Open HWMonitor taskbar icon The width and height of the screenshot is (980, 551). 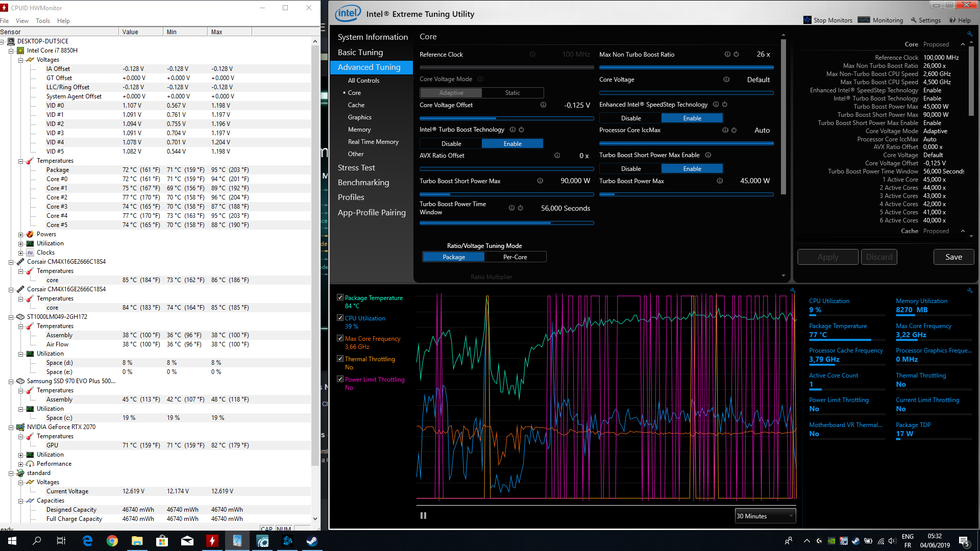coord(212,541)
